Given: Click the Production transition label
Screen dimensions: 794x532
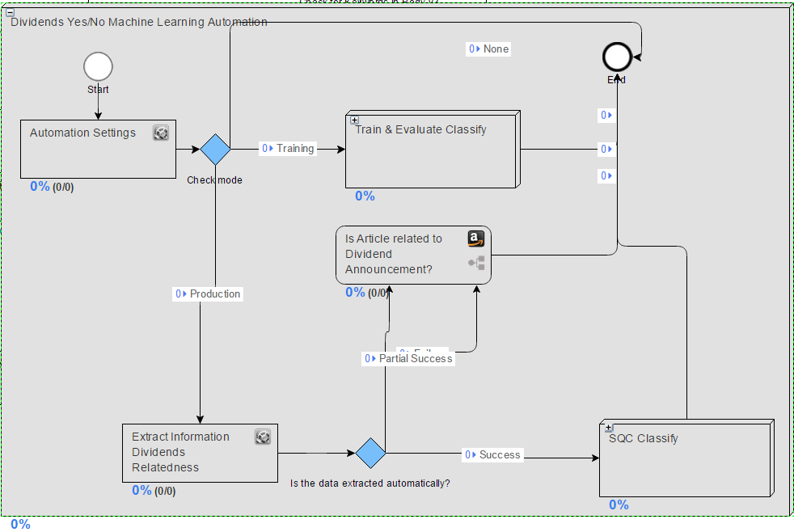Looking at the screenshot, I should pos(208,293).
